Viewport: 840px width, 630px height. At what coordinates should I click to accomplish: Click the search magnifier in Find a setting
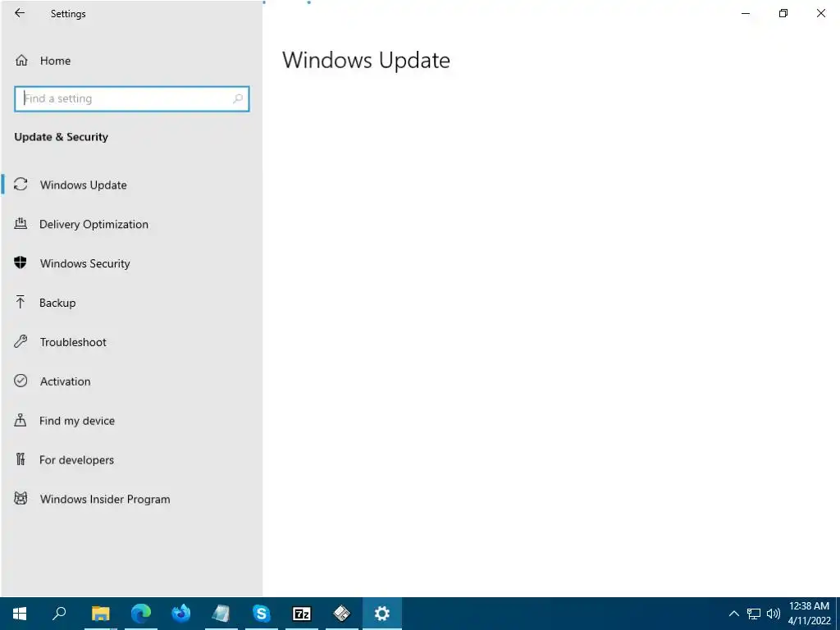pos(238,98)
